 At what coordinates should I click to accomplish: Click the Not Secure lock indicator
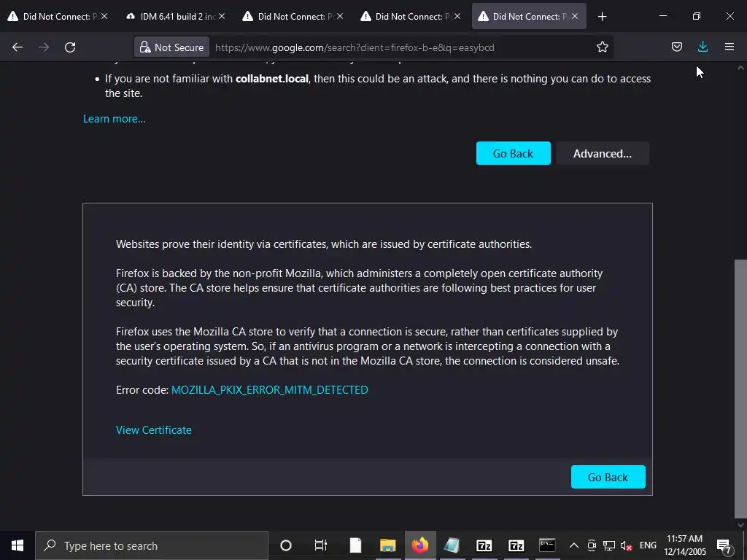171,47
